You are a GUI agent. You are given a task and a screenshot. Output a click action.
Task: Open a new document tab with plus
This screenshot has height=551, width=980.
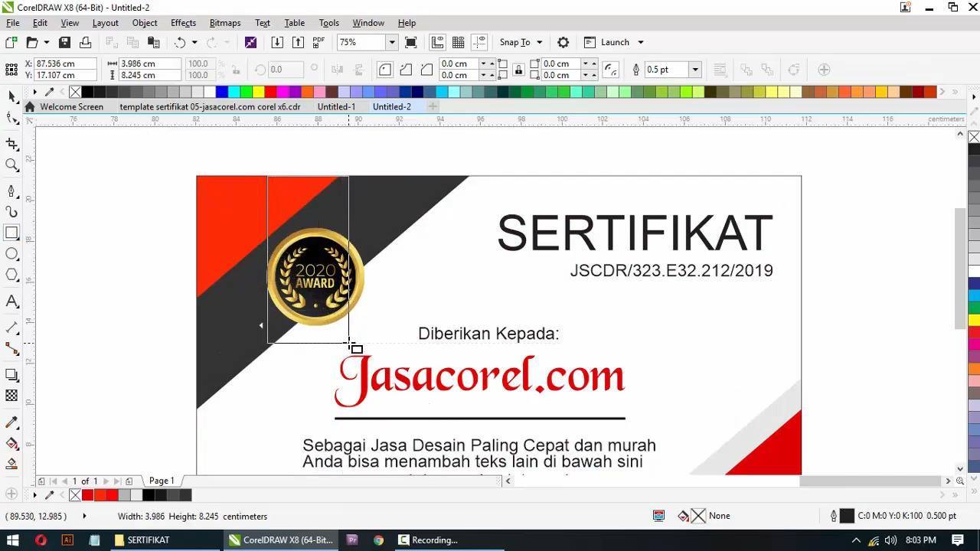(x=433, y=106)
